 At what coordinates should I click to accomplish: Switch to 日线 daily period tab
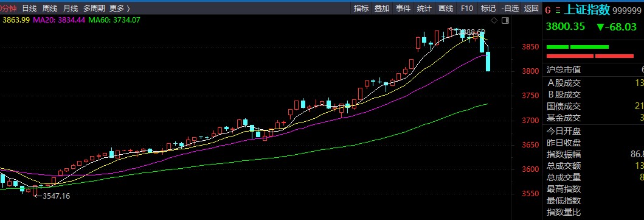[29, 8]
